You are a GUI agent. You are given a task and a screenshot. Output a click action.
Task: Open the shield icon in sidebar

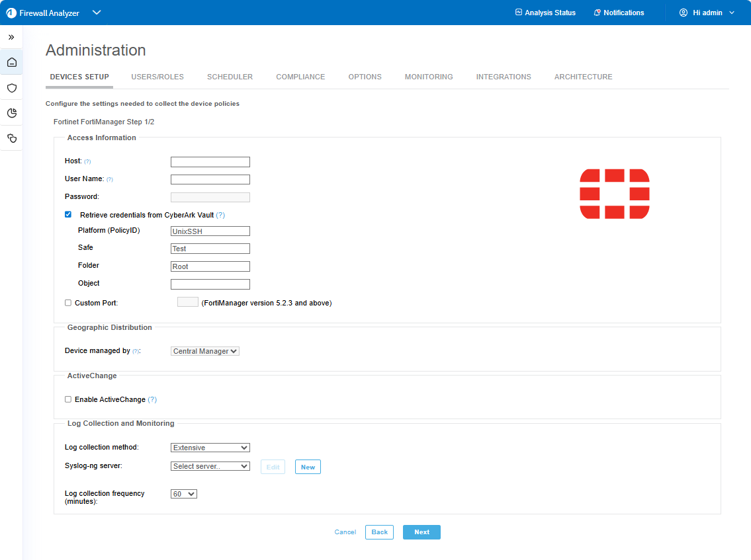(x=11, y=88)
